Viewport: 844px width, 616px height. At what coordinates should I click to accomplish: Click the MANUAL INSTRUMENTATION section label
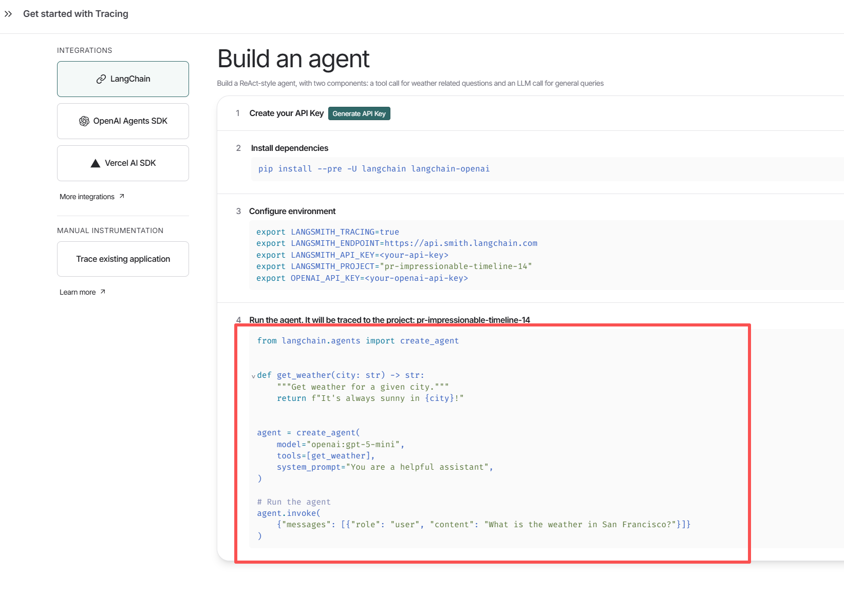tap(110, 230)
